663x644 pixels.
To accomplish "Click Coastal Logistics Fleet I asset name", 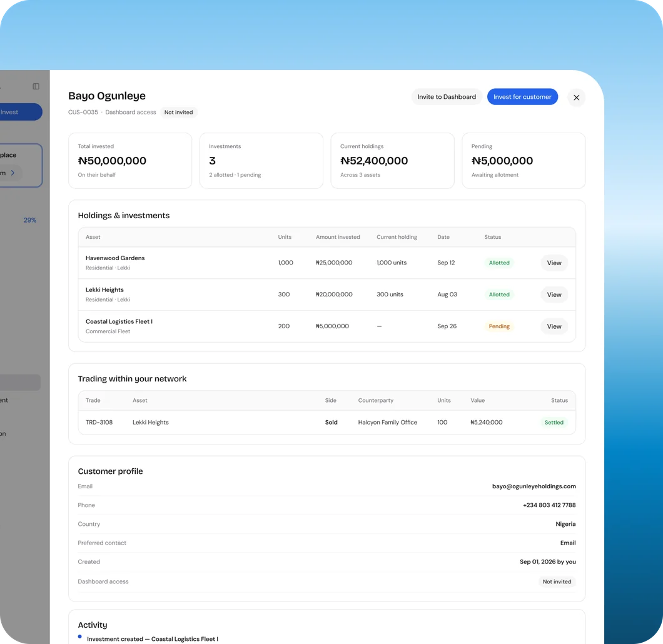I will click(119, 321).
